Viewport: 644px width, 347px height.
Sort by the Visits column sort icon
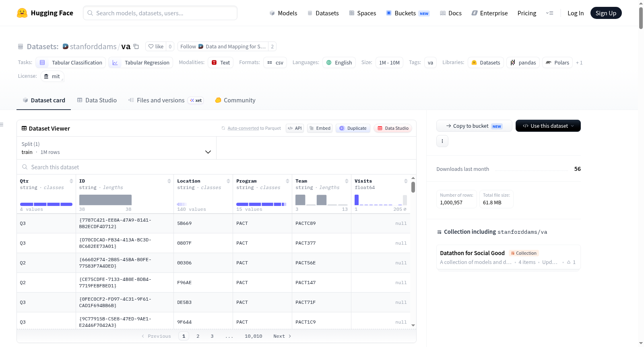point(406,181)
